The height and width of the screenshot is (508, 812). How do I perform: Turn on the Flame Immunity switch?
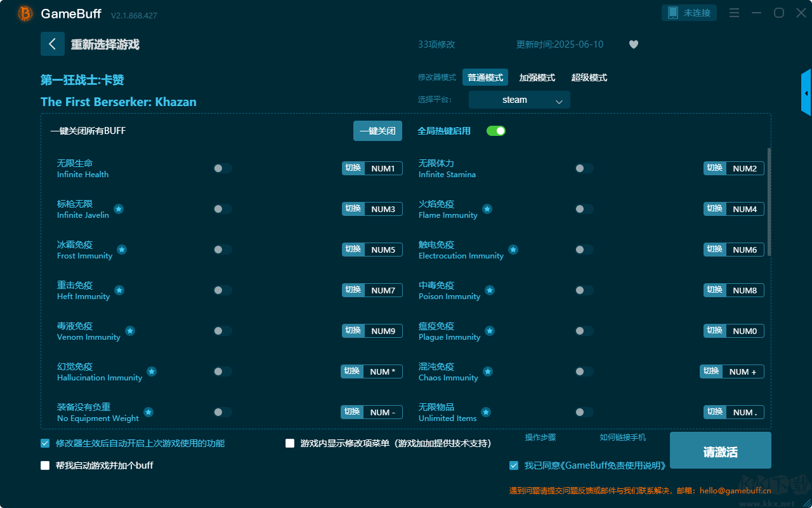584,209
